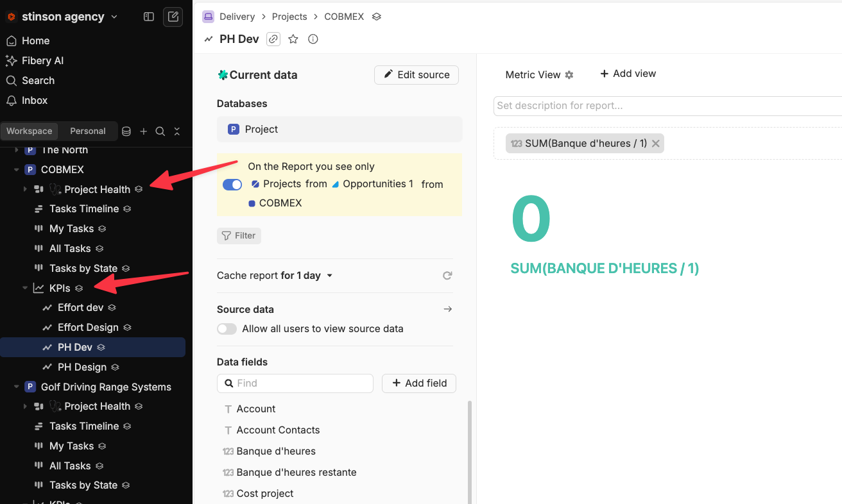Remove SUM(Banque d'heures / 1) chip
This screenshot has width=842, height=504.
click(656, 144)
